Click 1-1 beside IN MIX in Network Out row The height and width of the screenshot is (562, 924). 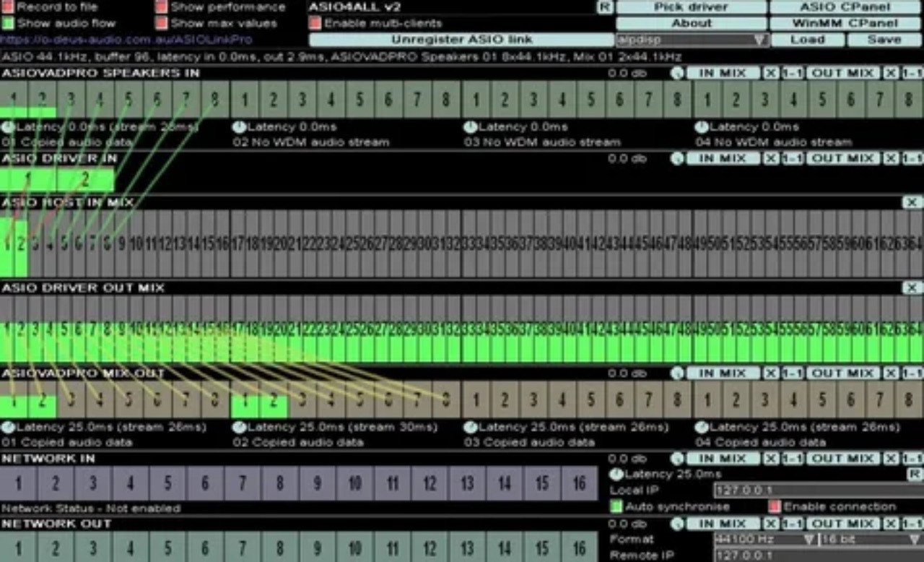(792, 524)
